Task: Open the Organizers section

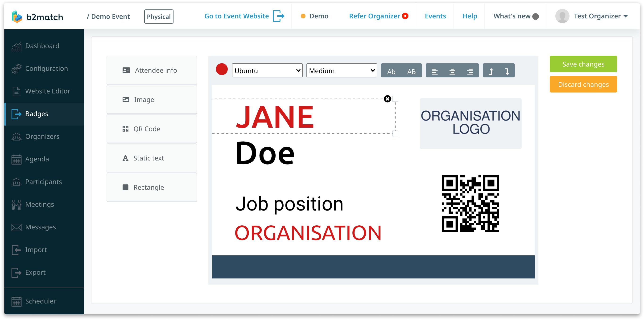Action: [x=44, y=137]
